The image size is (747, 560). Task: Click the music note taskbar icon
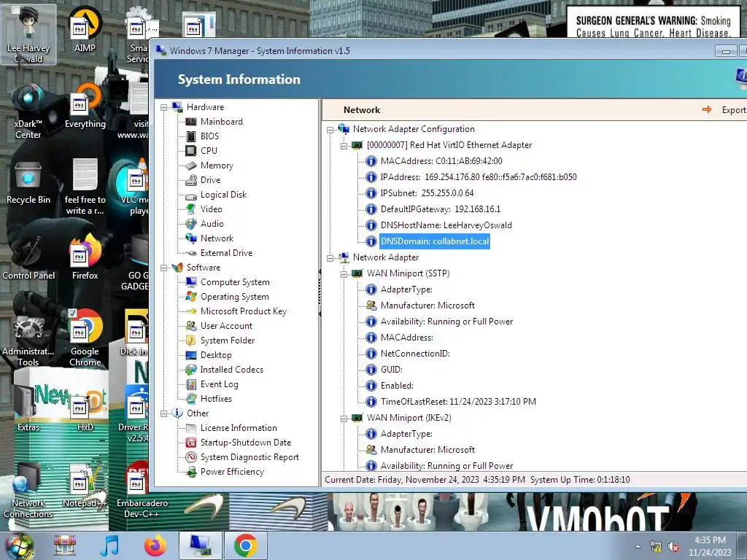109,545
